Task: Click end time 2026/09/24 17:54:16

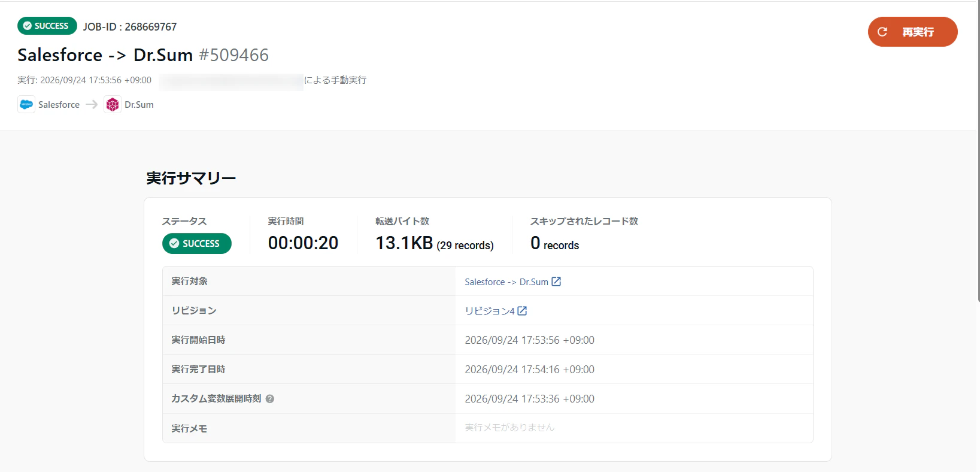Action: pos(530,370)
